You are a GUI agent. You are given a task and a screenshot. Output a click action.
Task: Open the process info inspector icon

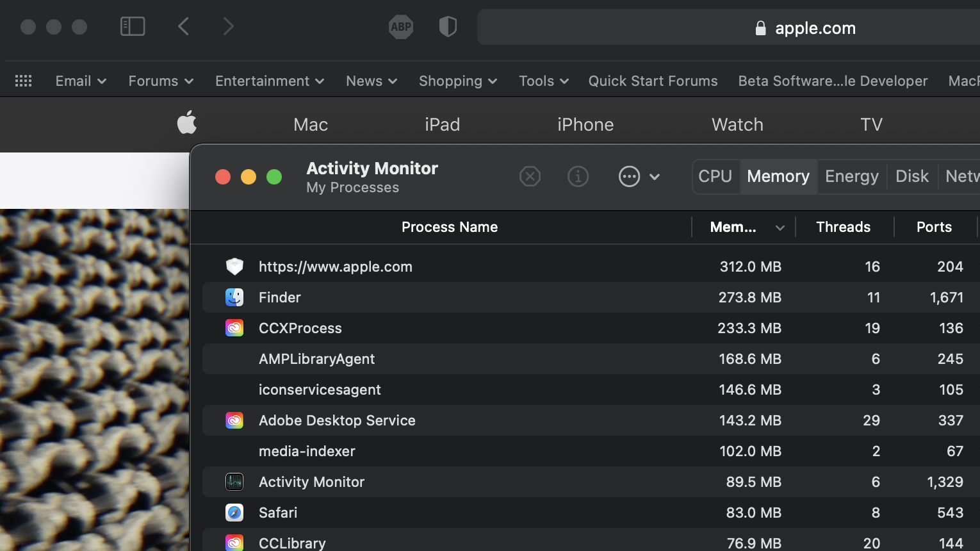coord(578,176)
